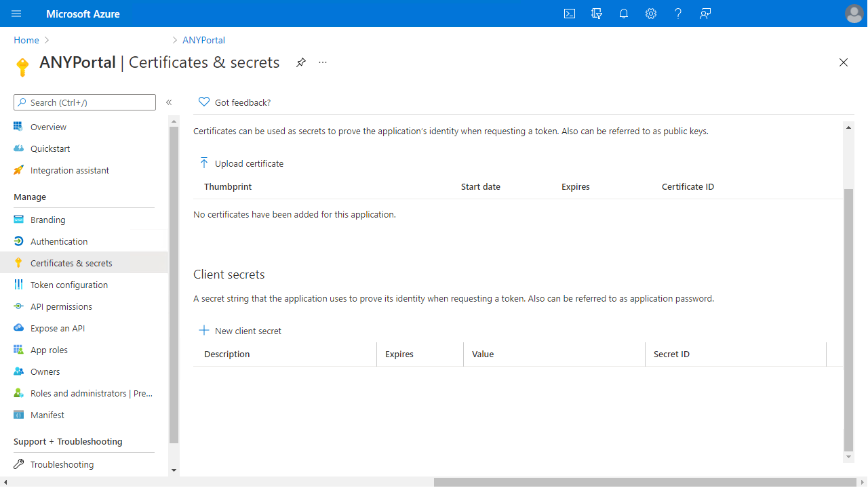
Task: Open the more options ellipsis
Action: [x=323, y=62]
